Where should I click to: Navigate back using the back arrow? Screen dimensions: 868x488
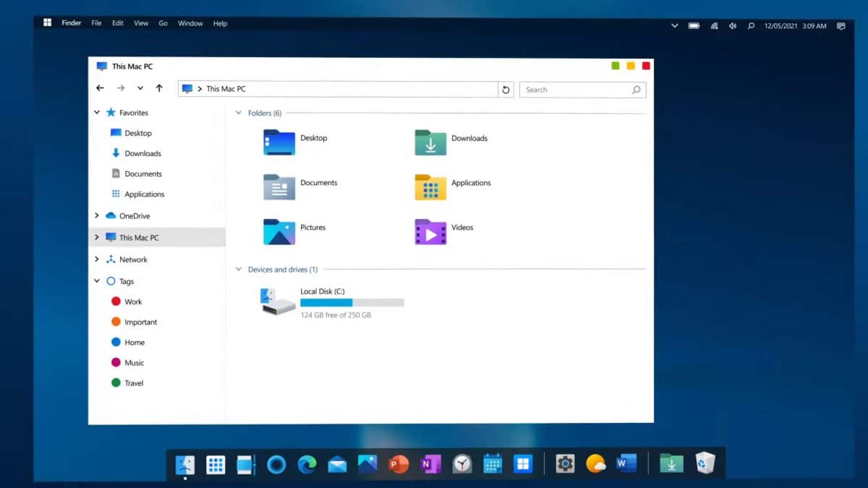100,87
